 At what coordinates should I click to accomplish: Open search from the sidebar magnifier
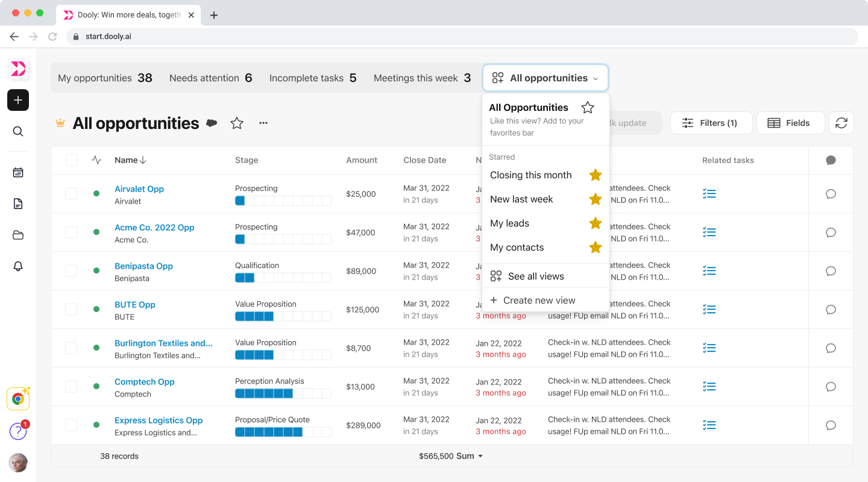pyautogui.click(x=18, y=131)
